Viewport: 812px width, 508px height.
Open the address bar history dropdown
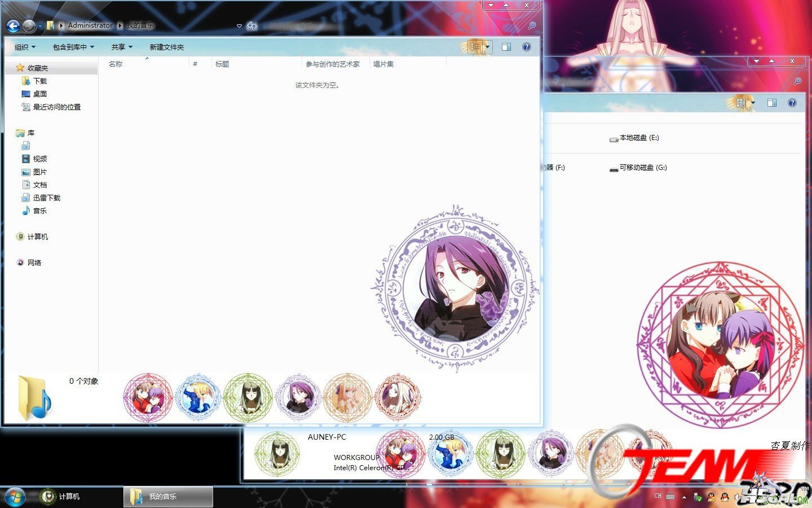coord(239,26)
